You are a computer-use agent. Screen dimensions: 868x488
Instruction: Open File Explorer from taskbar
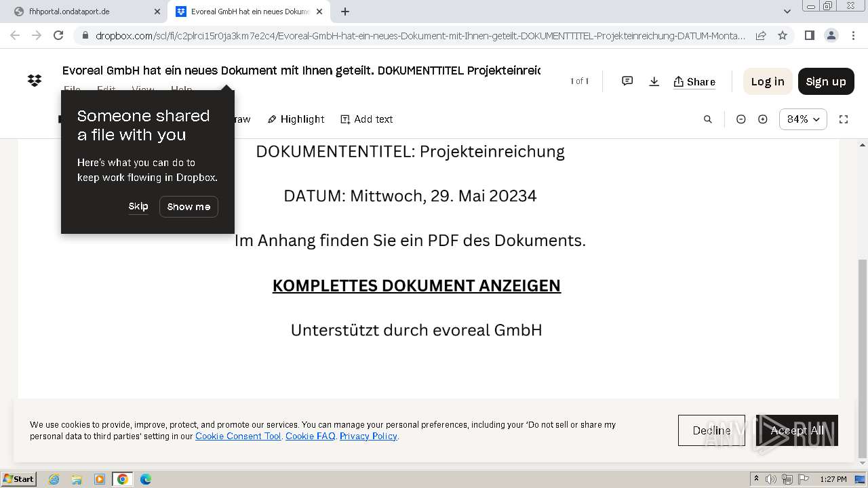(x=77, y=479)
